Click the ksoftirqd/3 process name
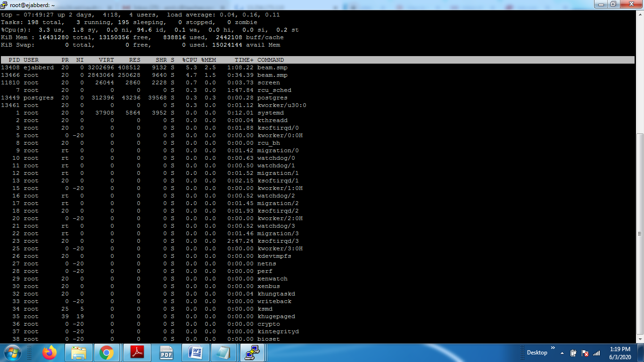 (278, 241)
